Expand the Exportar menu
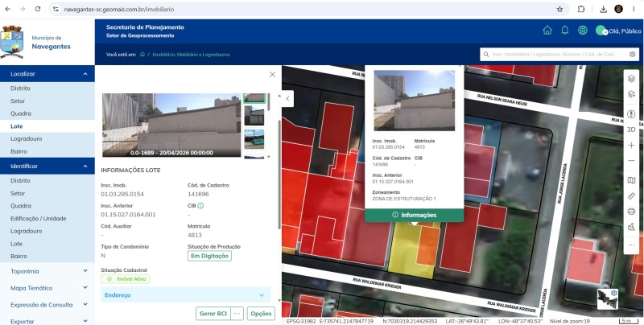644x325 pixels. click(x=47, y=320)
